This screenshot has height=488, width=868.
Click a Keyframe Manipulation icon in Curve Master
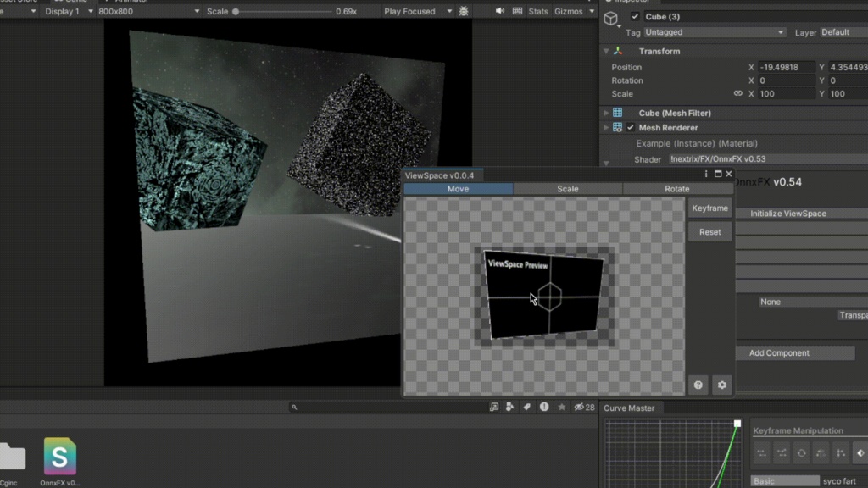[x=761, y=453]
